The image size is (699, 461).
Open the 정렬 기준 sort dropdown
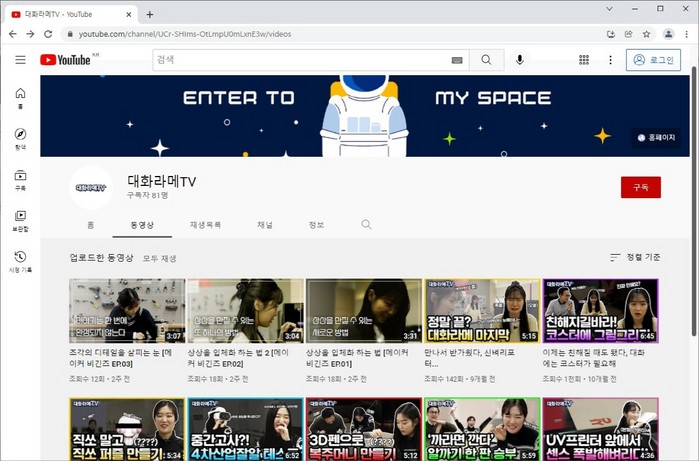[x=635, y=258]
